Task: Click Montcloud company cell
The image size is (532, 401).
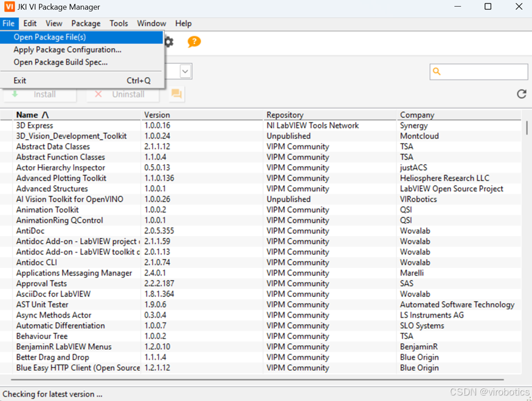Action: 420,136
